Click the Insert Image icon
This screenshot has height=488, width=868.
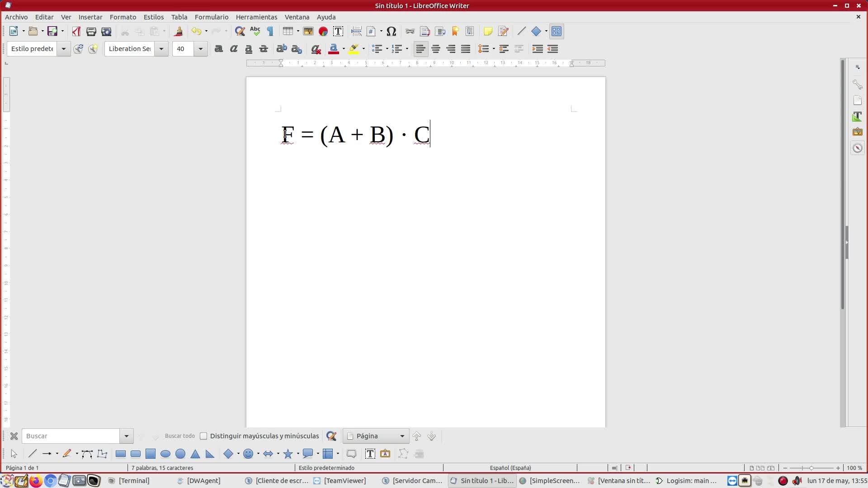point(308,31)
